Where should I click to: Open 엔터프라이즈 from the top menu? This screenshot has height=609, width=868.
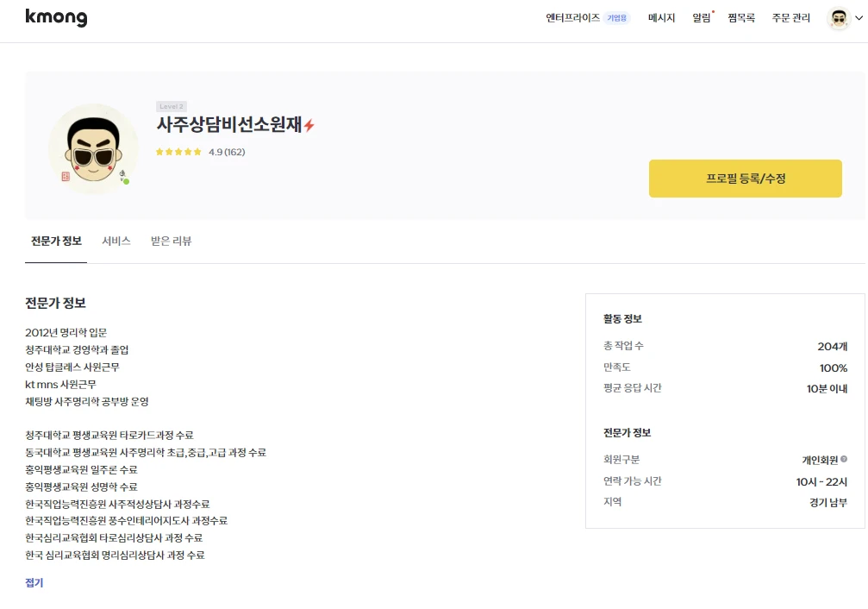coord(572,16)
